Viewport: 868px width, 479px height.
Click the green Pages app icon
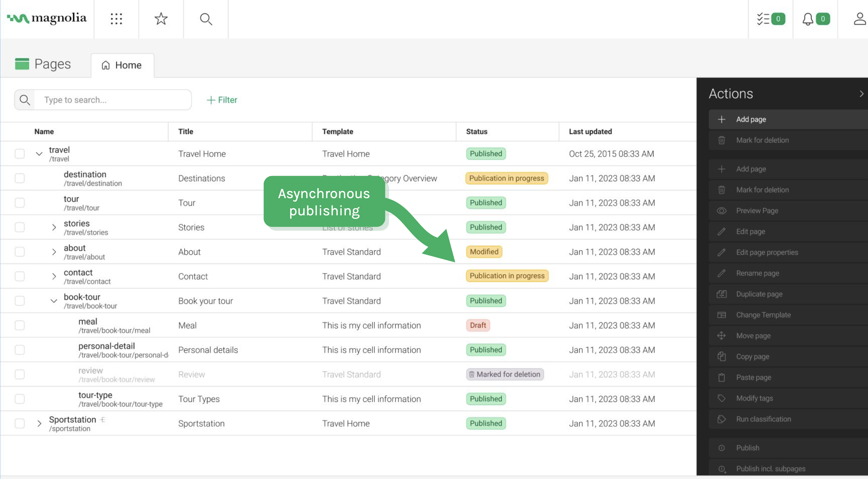22,64
